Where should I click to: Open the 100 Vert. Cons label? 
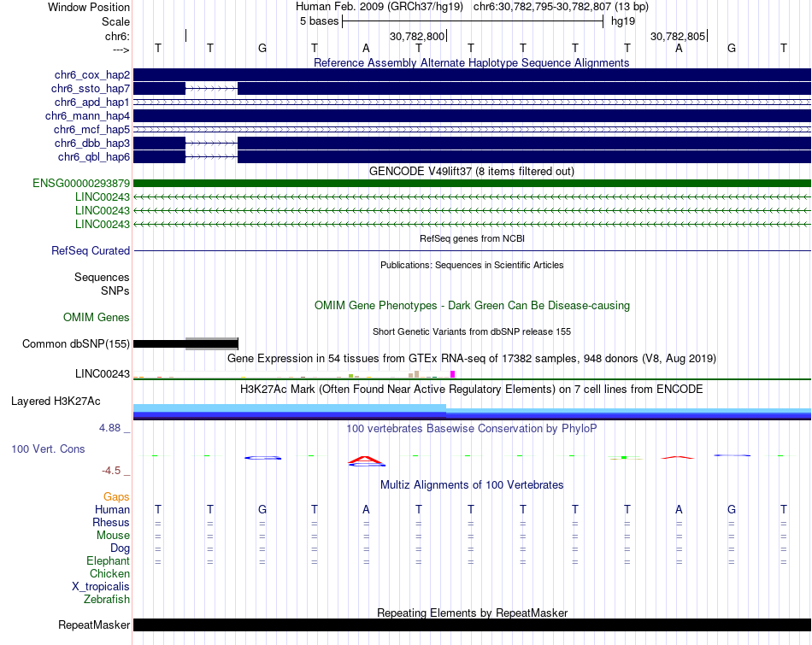pos(48,449)
